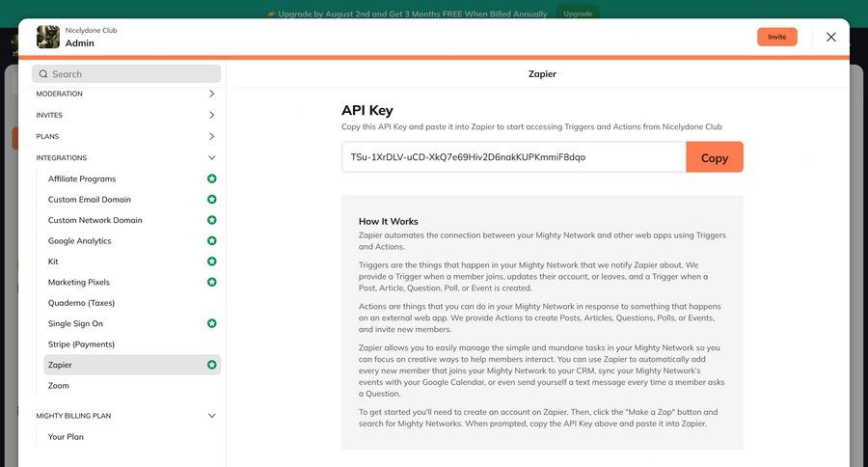Click the green star beside Custom Network Domain
Viewport: 868px width, 467px height.
(211, 220)
